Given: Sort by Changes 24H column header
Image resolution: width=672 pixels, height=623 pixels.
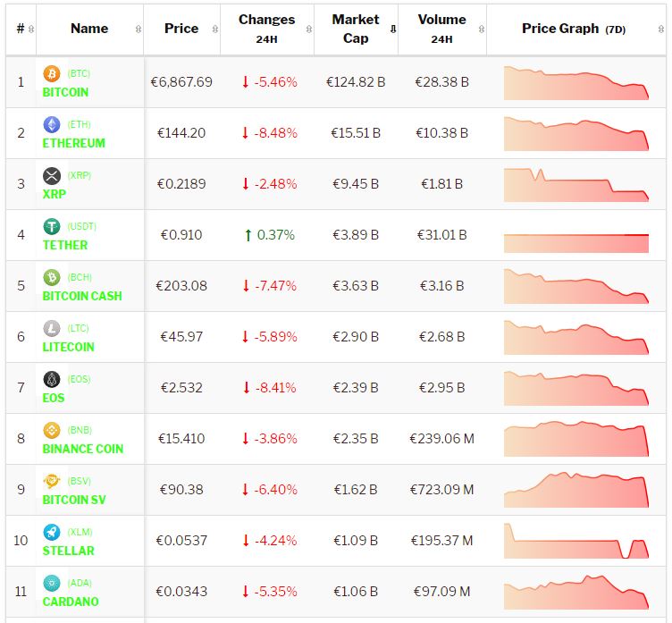Looking at the screenshot, I should point(266,29).
